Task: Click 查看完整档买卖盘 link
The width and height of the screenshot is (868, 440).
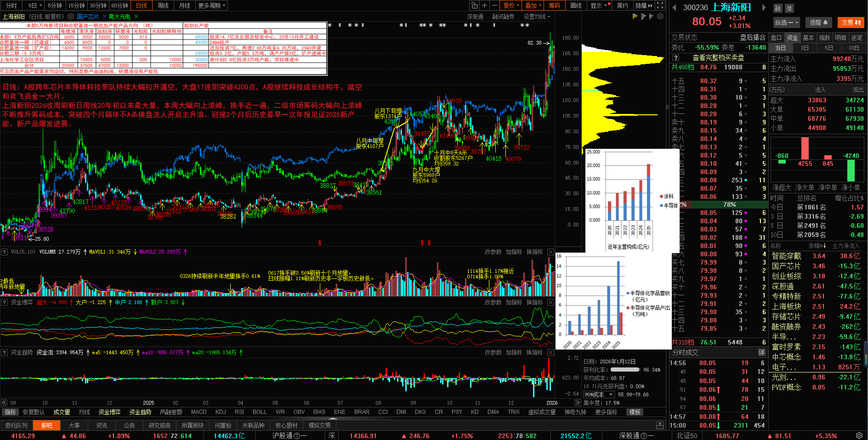Action: 718,58
